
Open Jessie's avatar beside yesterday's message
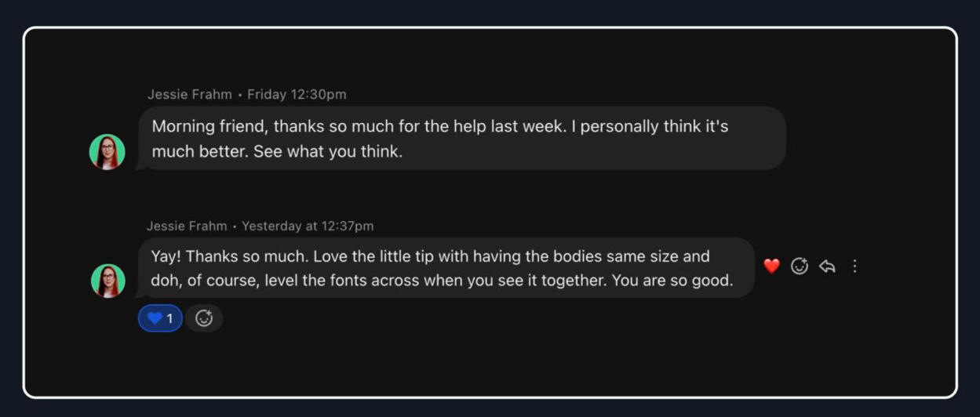coord(107,281)
